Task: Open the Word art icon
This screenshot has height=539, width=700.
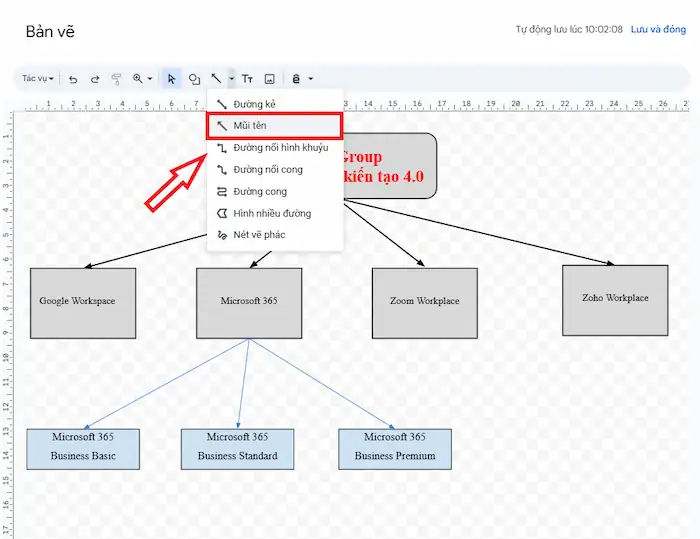Action: (x=296, y=79)
